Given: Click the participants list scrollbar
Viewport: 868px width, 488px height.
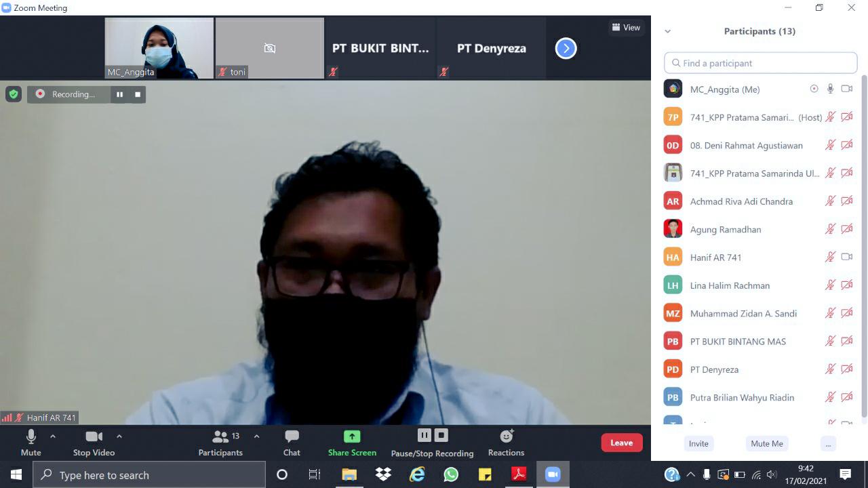Looking at the screenshot, I should click(863, 244).
